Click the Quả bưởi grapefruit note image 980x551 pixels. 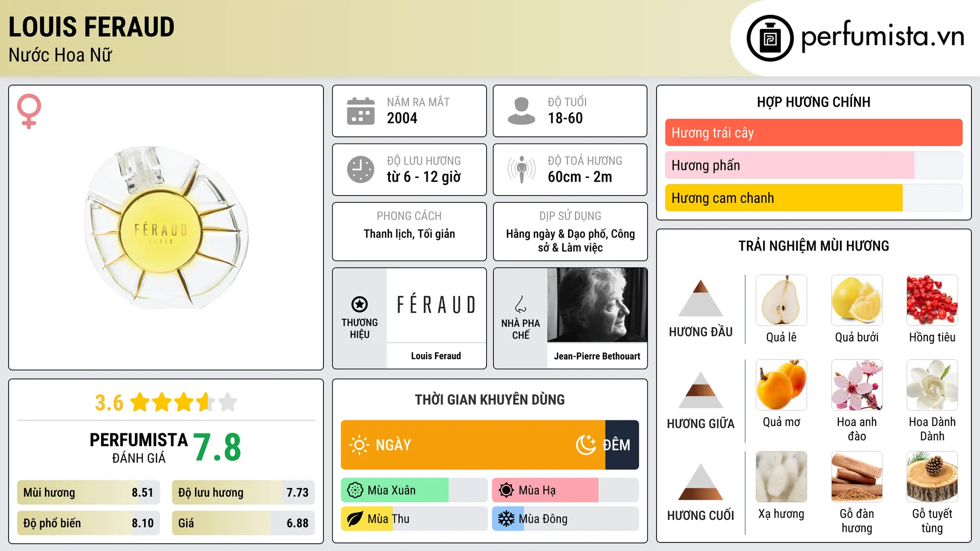coord(857,300)
